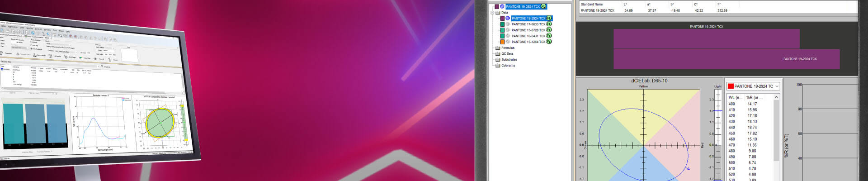The image size is (868, 181).
Task: Click the purple swatch on the root PANTONE 19-2924 TCX row
Action: 497,7
